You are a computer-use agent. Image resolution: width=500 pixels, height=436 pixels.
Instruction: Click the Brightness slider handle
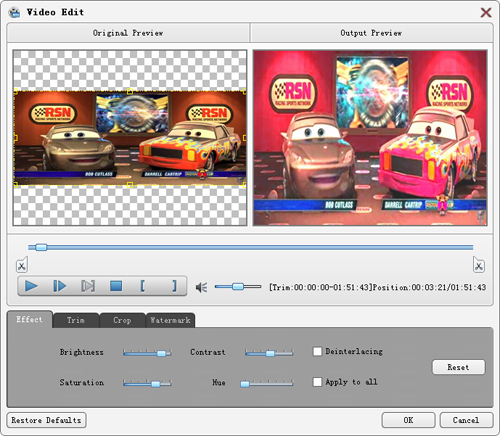pos(161,353)
